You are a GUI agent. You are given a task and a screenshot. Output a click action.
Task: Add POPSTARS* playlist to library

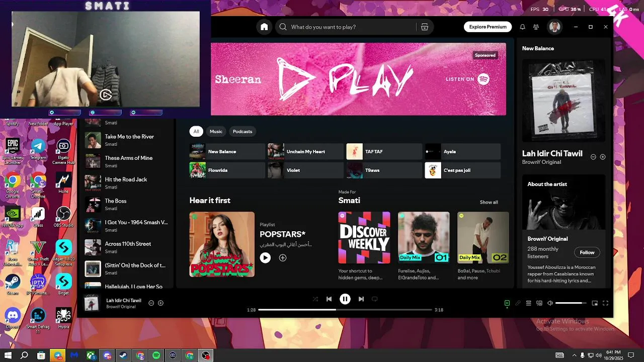pos(283,257)
